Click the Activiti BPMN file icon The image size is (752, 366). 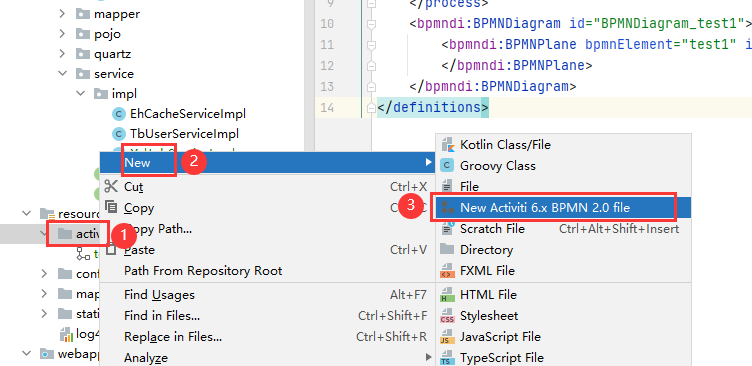[x=447, y=208]
